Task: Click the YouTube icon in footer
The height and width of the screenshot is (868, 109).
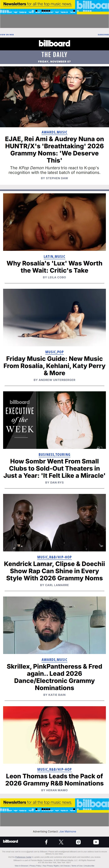Action: [x=96, y=842]
